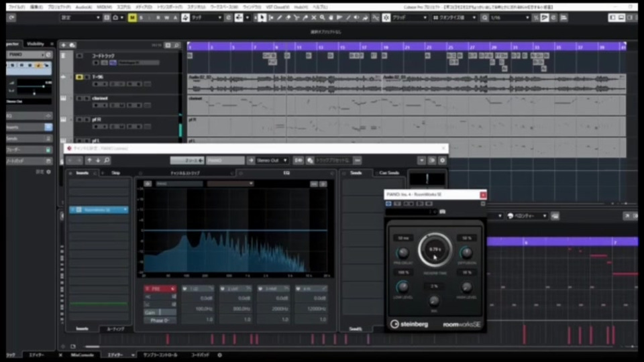Open the MIDI menu in menu bar

pyautogui.click(x=105, y=7)
